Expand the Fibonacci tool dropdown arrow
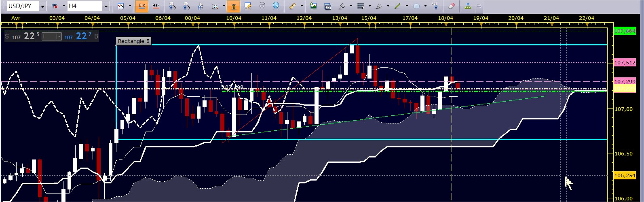The width and height of the screenshot is (644, 202). 370,6
